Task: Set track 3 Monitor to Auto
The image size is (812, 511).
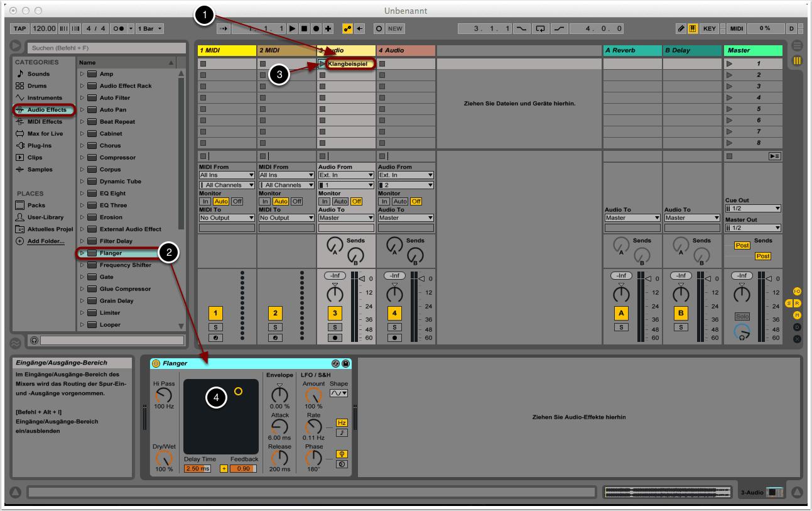Action: click(340, 201)
